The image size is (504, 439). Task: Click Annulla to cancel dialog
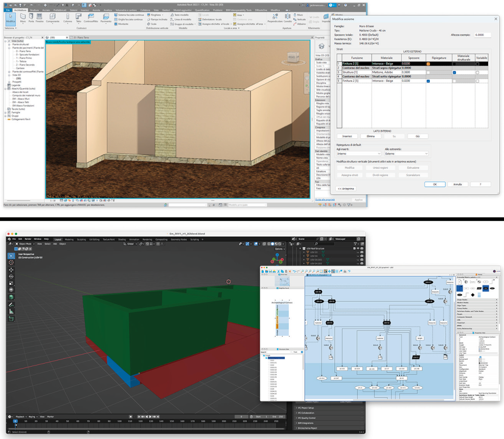tap(457, 184)
